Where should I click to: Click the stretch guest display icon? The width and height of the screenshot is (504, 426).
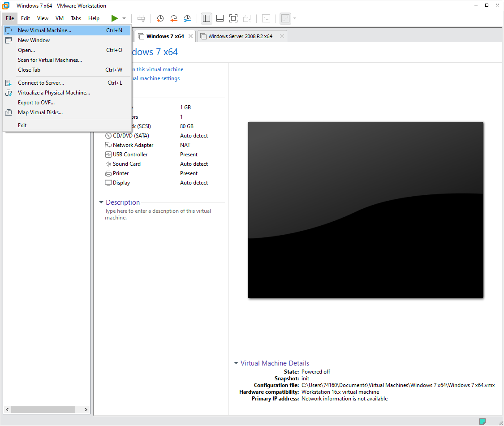(x=285, y=18)
